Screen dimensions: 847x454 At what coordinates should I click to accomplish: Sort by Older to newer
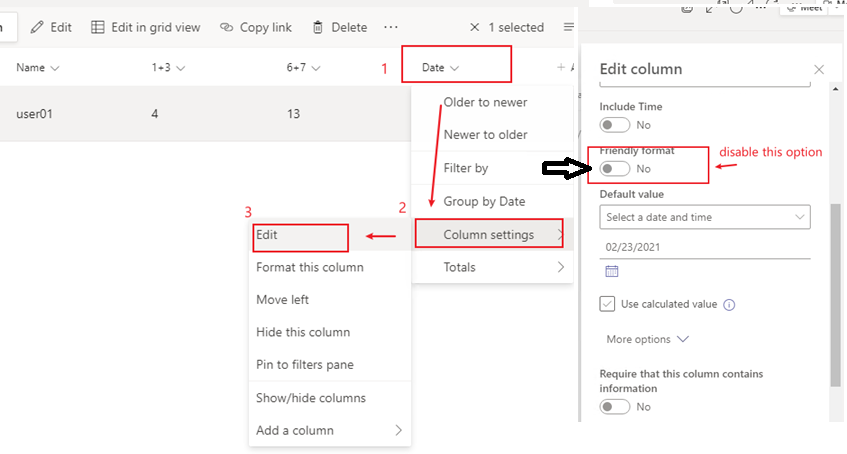(485, 102)
